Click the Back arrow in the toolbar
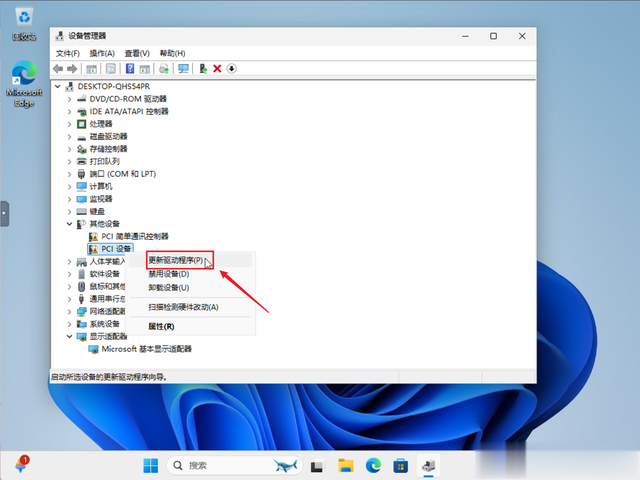 (x=58, y=69)
